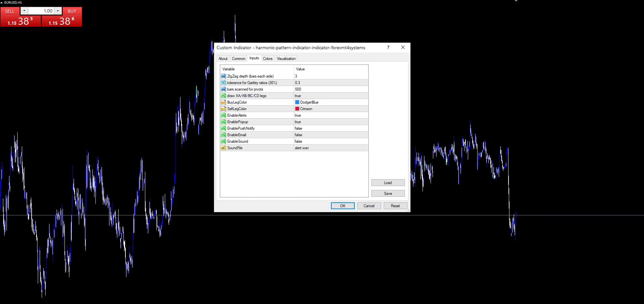Click the Save button
The height and width of the screenshot is (304, 644).
pos(388,194)
